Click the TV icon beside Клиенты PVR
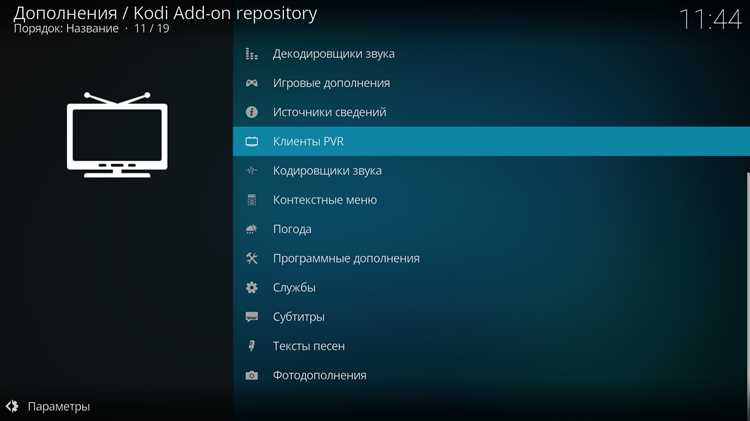Image resolution: width=750 pixels, height=421 pixels. tap(252, 141)
